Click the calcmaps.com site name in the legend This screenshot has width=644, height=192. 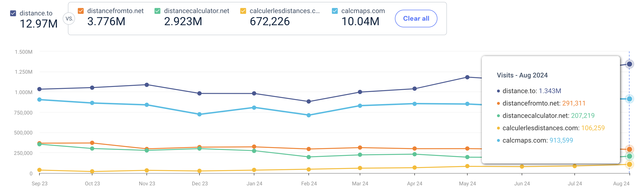tap(363, 11)
